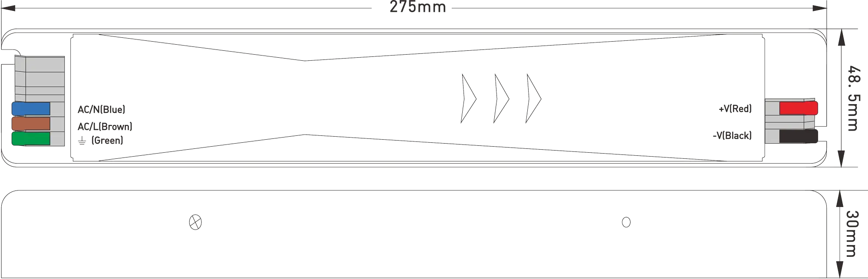Select the AC/N(Blue) label
This screenshot has height=279, width=868.
(x=102, y=109)
